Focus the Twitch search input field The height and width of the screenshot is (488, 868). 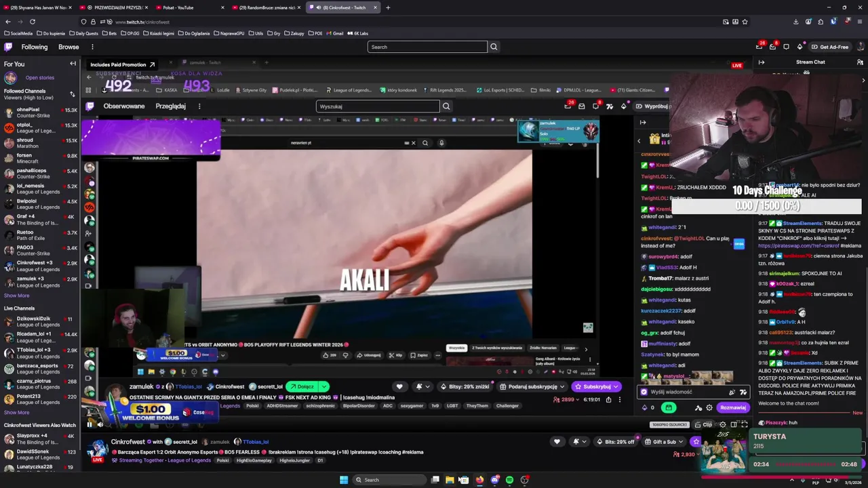[427, 47]
